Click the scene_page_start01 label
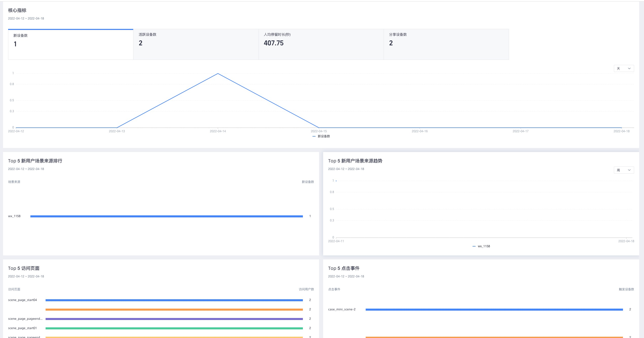644x338 pixels. point(23,328)
